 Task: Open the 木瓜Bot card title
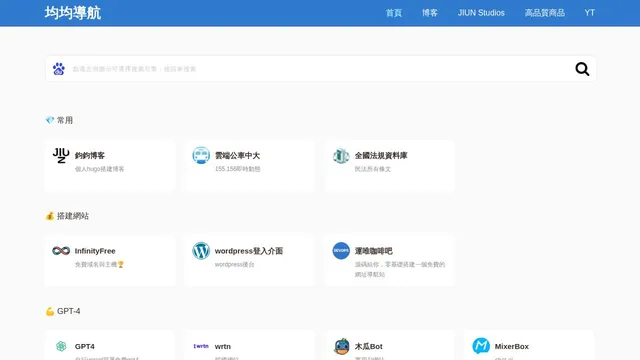[369, 347]
